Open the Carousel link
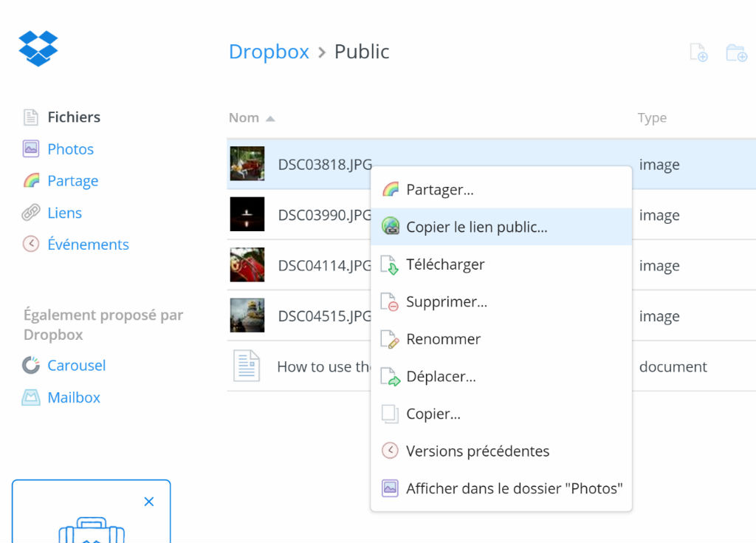The height and width of the screenshot is (543, 756). [77, 366]
